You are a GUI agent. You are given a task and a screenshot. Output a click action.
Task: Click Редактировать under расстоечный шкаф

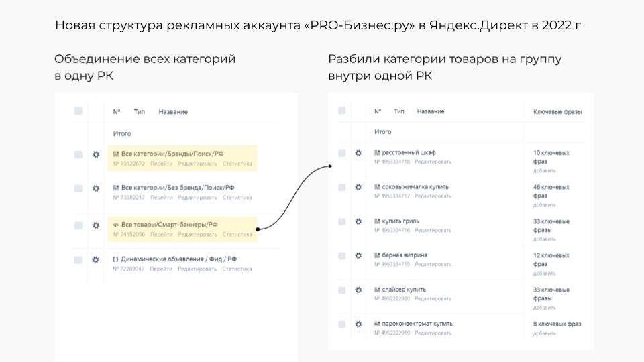[433, 162]
